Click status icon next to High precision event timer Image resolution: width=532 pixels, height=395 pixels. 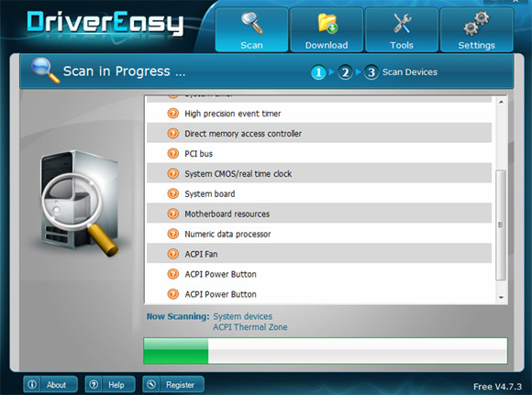[x=173, y=114]
